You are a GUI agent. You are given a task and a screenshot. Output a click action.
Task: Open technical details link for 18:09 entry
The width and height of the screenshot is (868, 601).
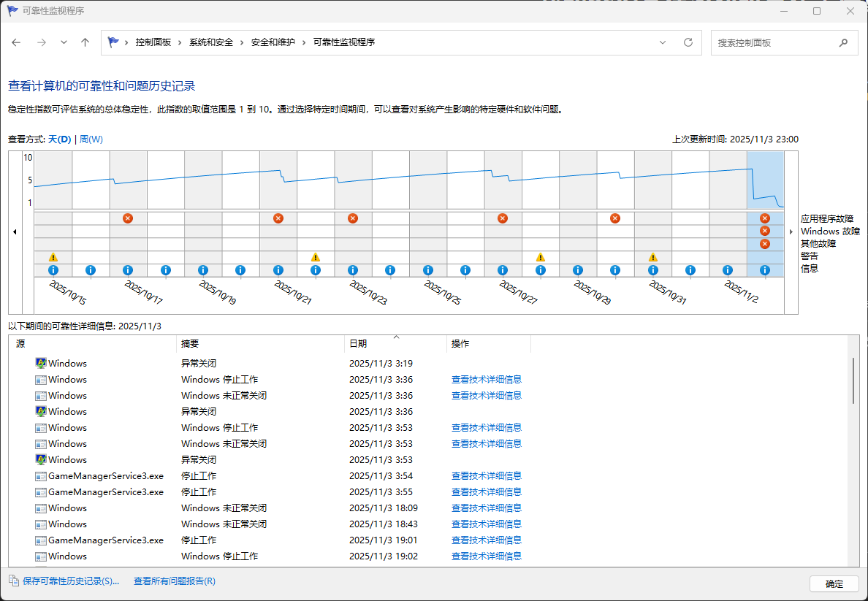[x=487, y=508]
